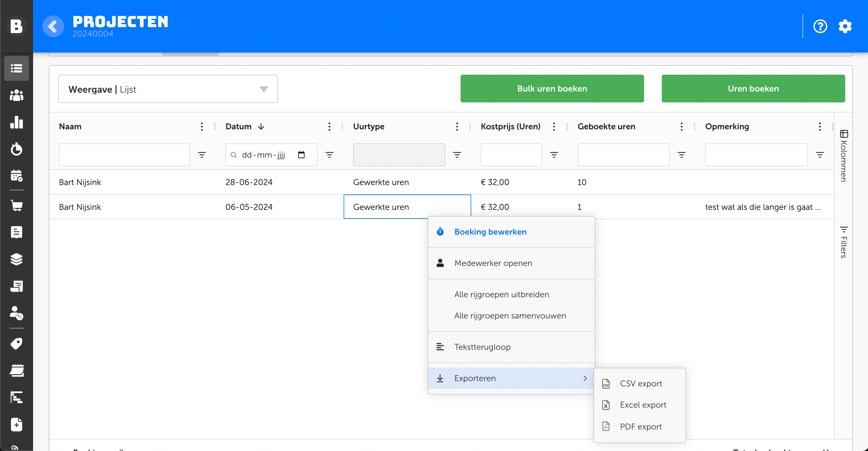The height and width of the screenshot is (451, 868).
Task: Click the Uren boeken button
Action: [753, 89]
